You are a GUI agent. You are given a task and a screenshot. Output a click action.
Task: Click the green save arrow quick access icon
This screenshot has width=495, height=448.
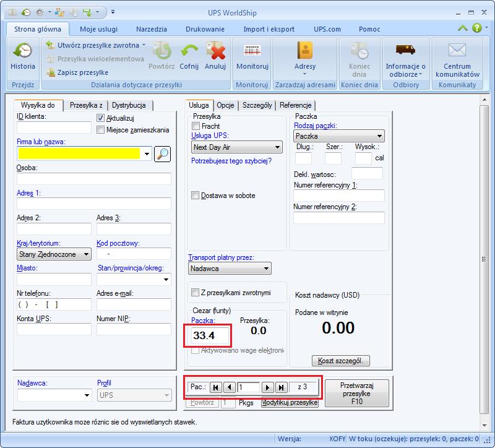pos(87,12)
